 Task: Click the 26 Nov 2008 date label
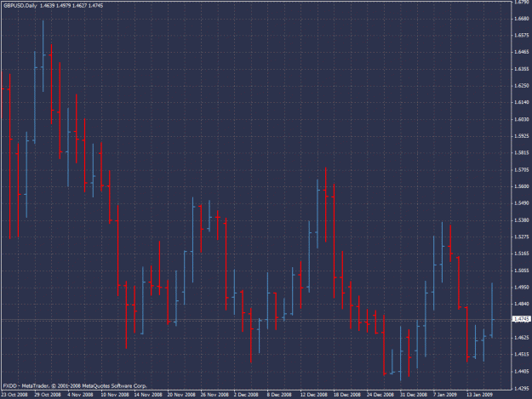215,395
